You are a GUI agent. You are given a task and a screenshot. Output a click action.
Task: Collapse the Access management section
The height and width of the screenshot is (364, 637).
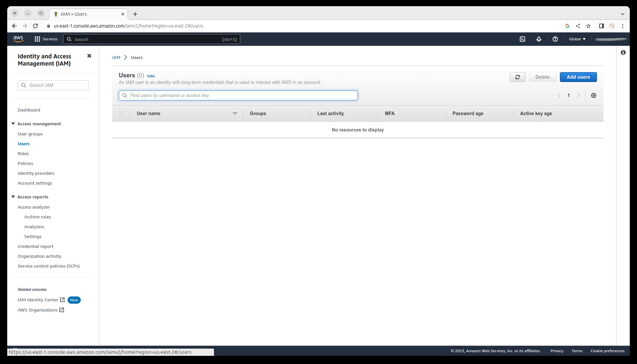tap(13, 124)
